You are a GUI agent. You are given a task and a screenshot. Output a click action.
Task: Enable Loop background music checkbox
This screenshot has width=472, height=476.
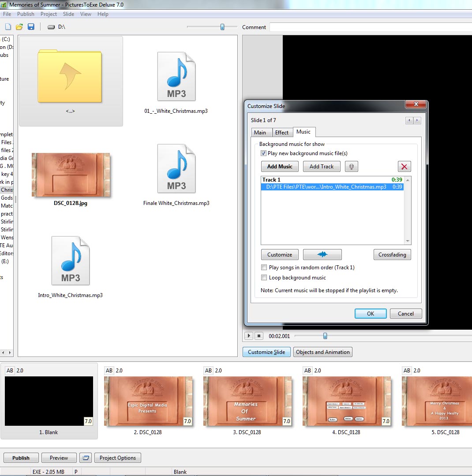click(264, 278)
